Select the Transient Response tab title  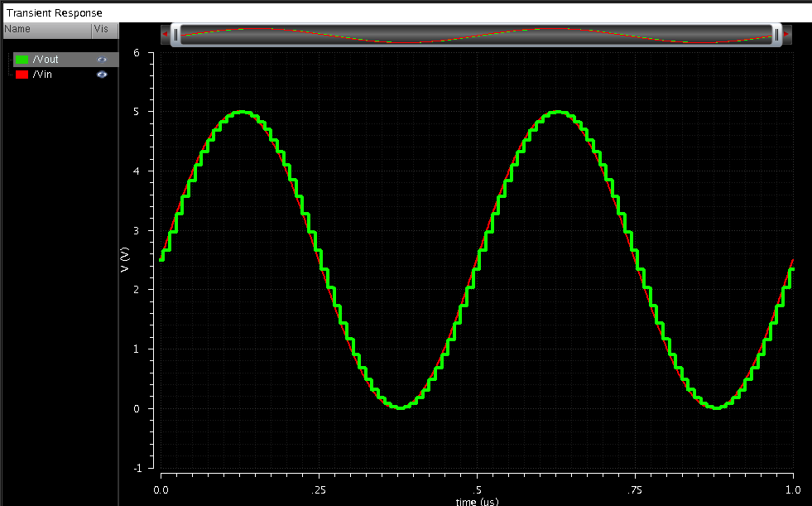(x=55, y=13)
